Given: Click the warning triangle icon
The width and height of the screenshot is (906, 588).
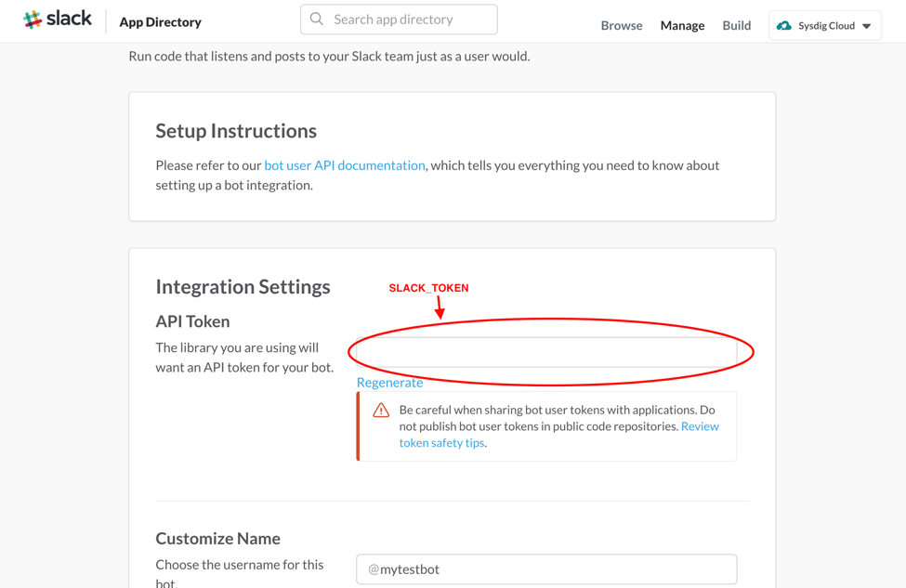Looking at the screenshot, I should tap(381, 410).
